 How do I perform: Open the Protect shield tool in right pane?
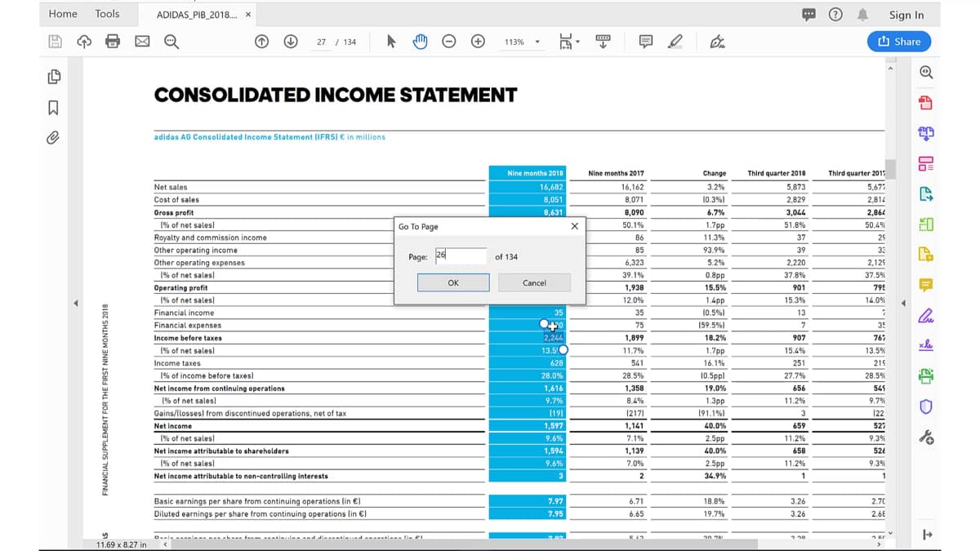coord(925,407)
